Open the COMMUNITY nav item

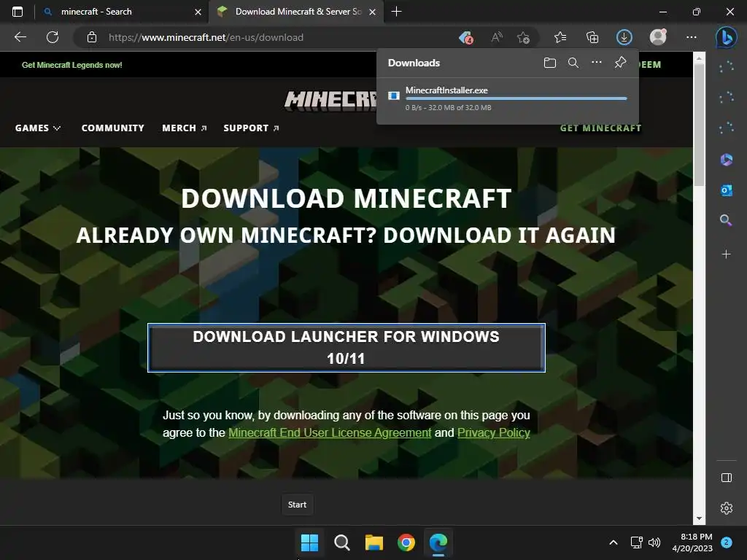pos(112,128)
